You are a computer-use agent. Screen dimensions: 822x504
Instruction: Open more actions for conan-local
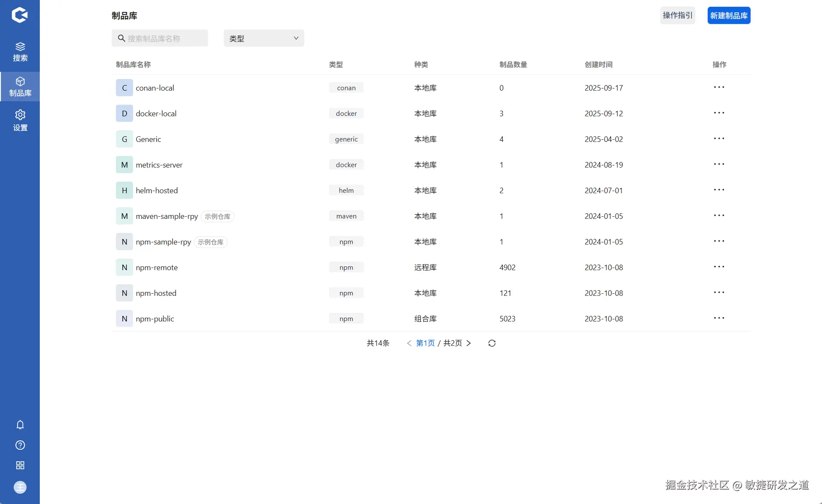(719, 87)
